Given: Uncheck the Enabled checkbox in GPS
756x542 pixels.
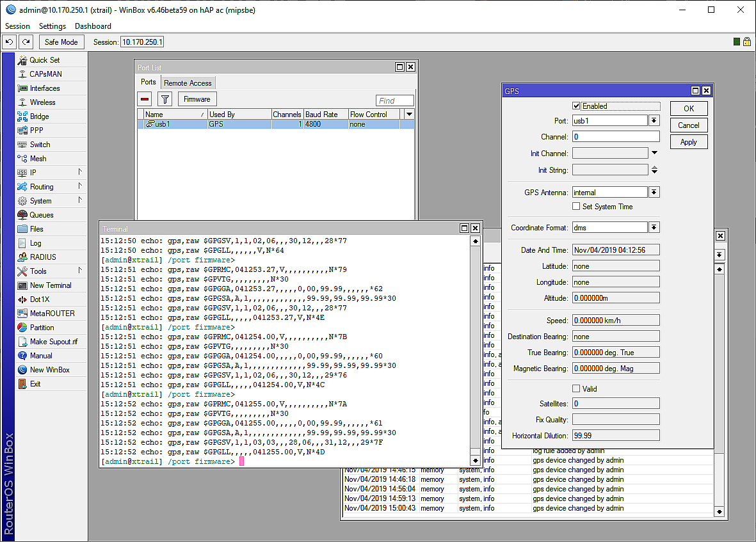Looking at the screenshot, I should coord(576,106).
